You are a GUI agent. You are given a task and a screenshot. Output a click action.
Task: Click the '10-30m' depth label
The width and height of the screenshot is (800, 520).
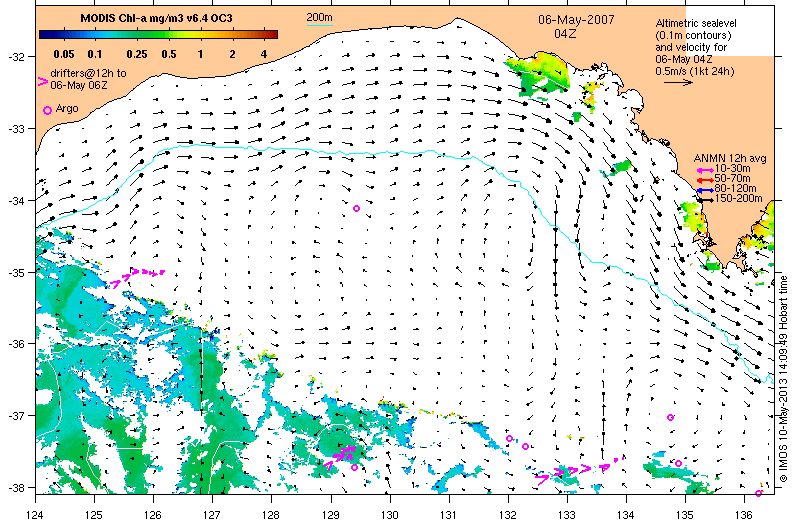[x=733, y=168]
